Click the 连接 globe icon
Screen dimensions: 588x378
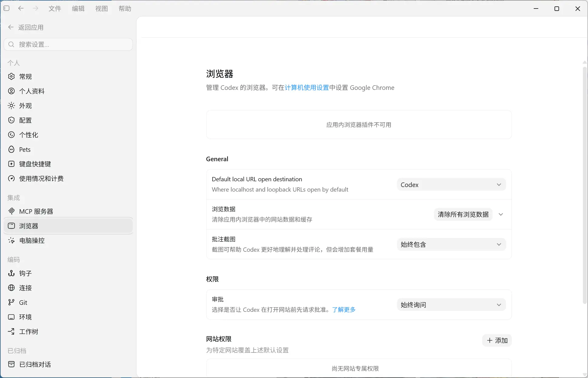(11, 288)
